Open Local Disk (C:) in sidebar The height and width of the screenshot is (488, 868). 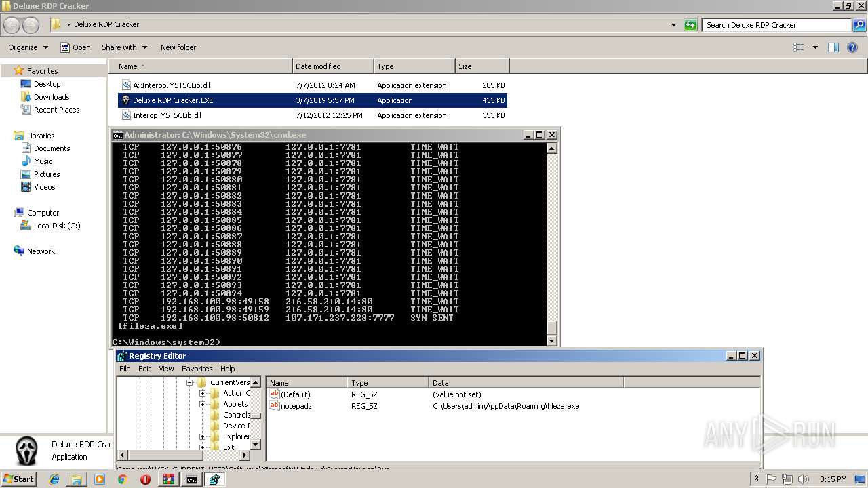tap(50, 226)
